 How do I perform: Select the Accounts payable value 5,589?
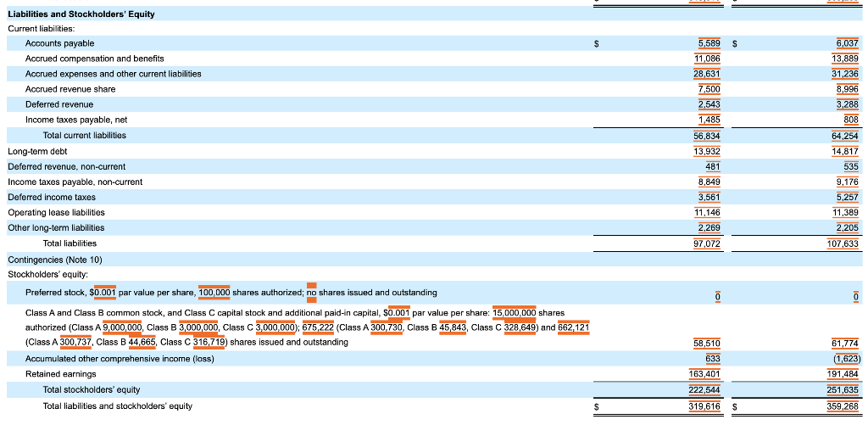click(x=709, y=43)
